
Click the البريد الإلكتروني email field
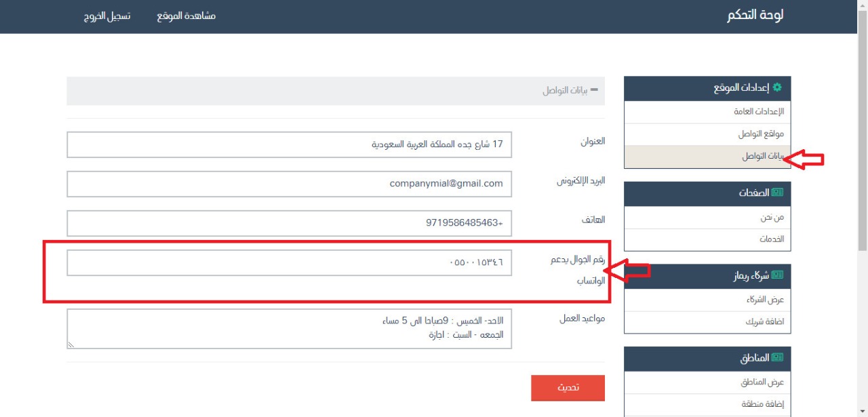coord(290,184)
